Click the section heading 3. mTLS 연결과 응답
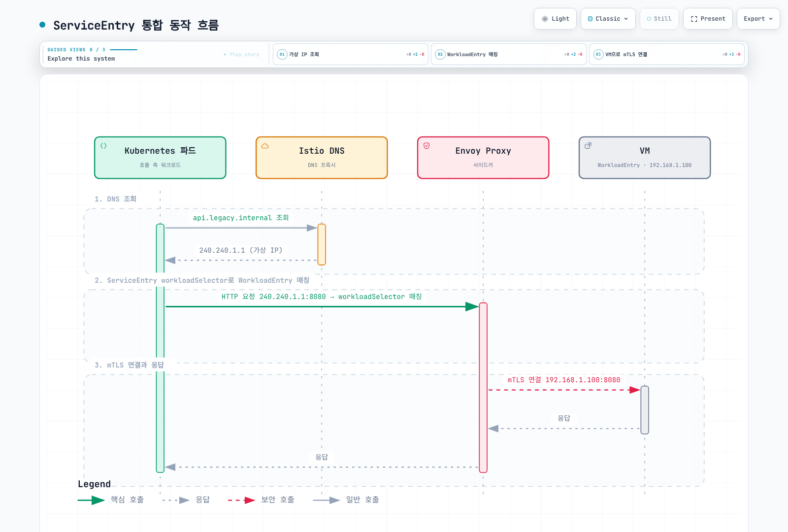The height and width of the screenshot is (532, 788). point(129,365)
